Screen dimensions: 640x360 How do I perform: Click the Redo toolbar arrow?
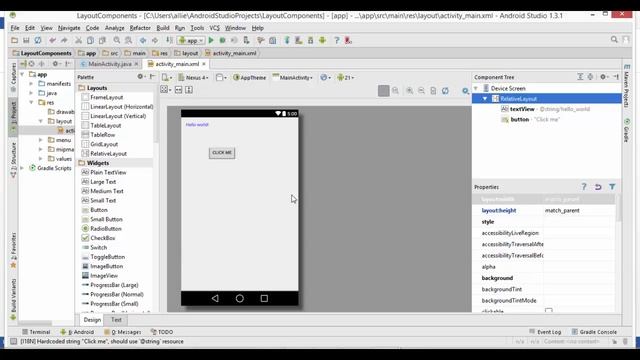point(64,40)
